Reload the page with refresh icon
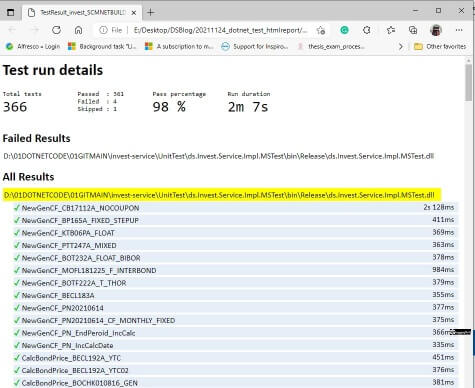The image size is (475, 388). (x=56, y=30)
